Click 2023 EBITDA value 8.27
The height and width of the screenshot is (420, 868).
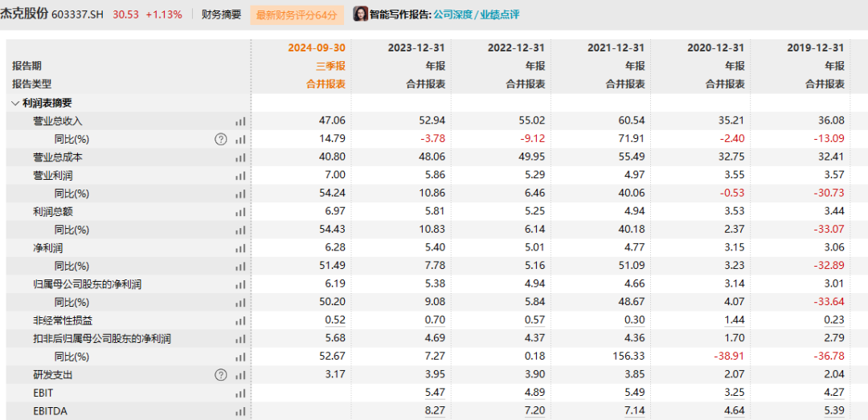coord(435,411)
